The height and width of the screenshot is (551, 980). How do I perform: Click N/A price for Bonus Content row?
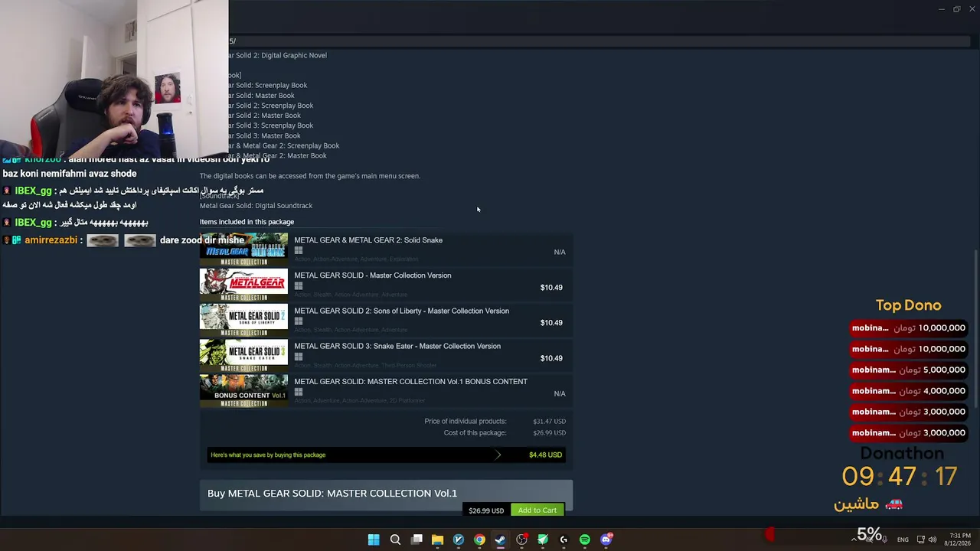tap(560, 394)
